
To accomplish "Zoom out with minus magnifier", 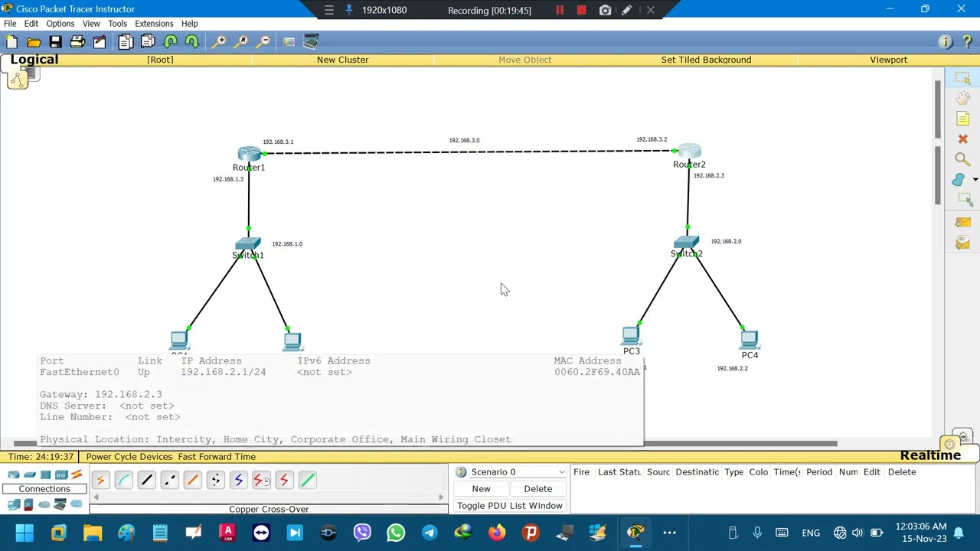I will pos(263,41).
